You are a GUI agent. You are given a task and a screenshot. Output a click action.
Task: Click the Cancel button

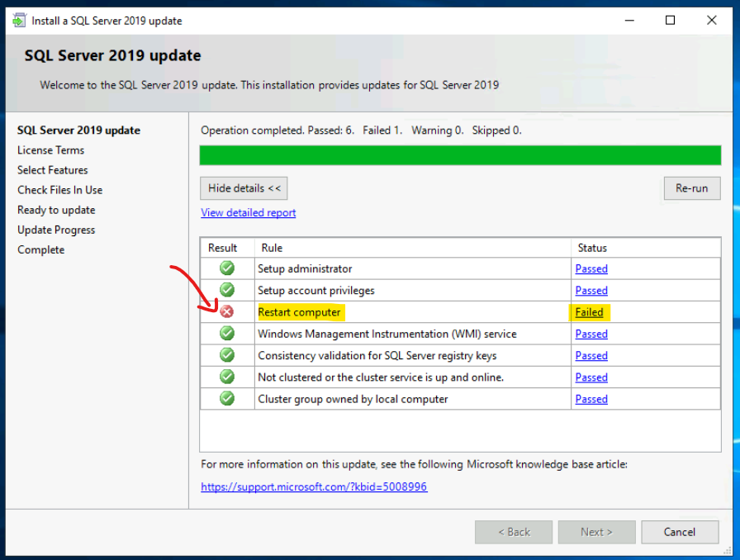pyautogui.click(x=680, y=532)
